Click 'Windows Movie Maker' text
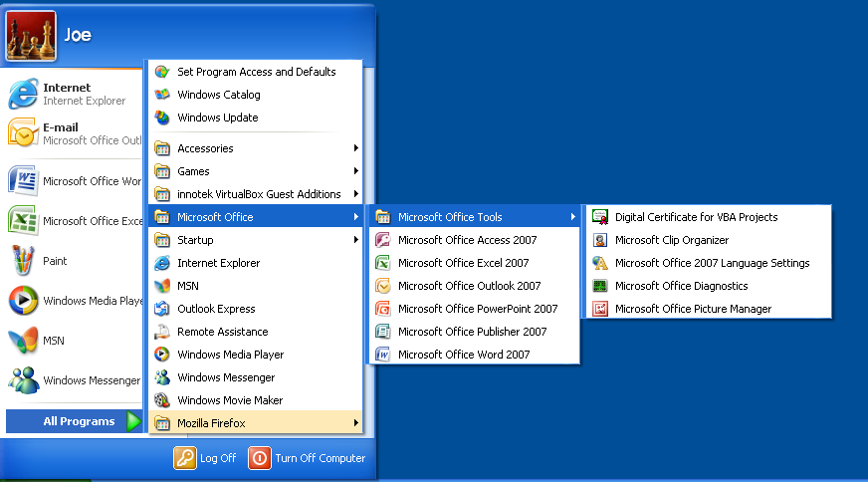The image size is (868, 482). [230, 400]
